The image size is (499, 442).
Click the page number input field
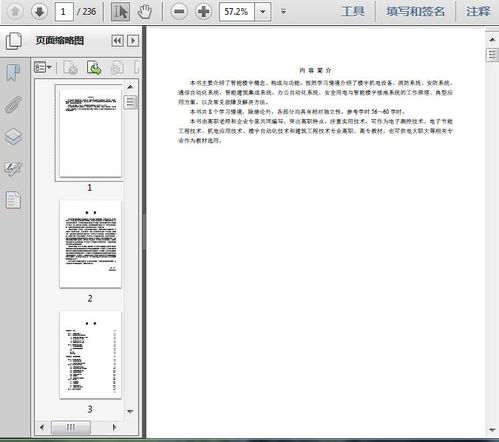click(64, 12)
